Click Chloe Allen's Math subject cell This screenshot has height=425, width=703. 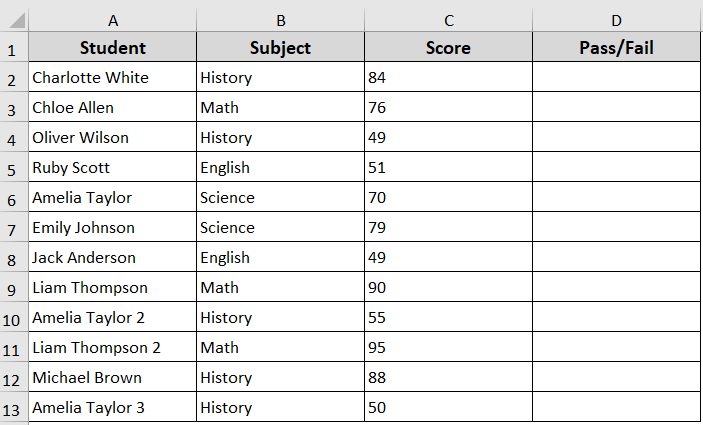pyautogui.click(x=280, y=108)
